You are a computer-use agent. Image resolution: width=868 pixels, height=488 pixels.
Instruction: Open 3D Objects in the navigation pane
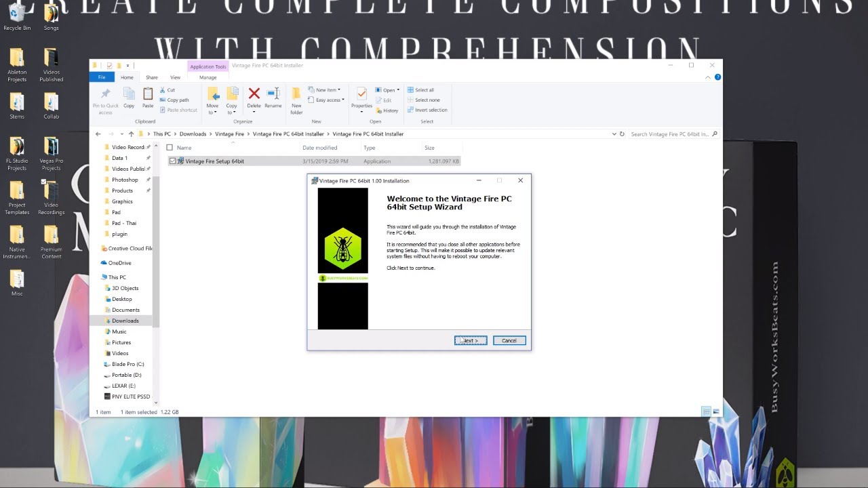pyautogui.click(x=125, y=288)
